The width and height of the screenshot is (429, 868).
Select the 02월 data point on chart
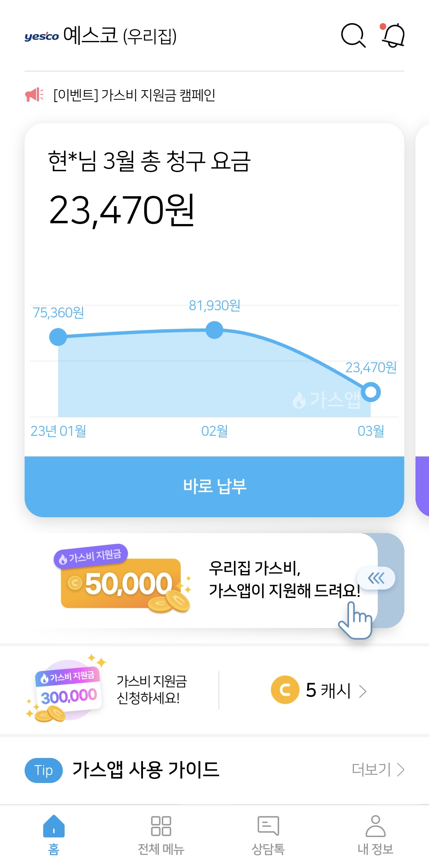tap(214, 330)
